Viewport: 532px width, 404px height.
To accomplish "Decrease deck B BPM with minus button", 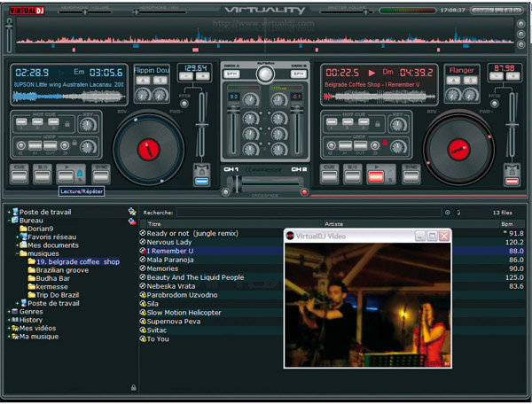I will pos(497,76).
